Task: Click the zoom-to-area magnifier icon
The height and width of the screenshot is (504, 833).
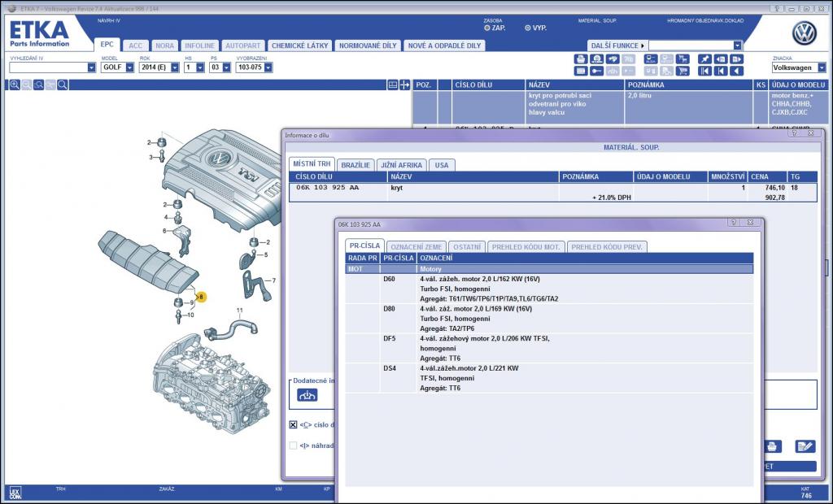Action: coord(39,85)
